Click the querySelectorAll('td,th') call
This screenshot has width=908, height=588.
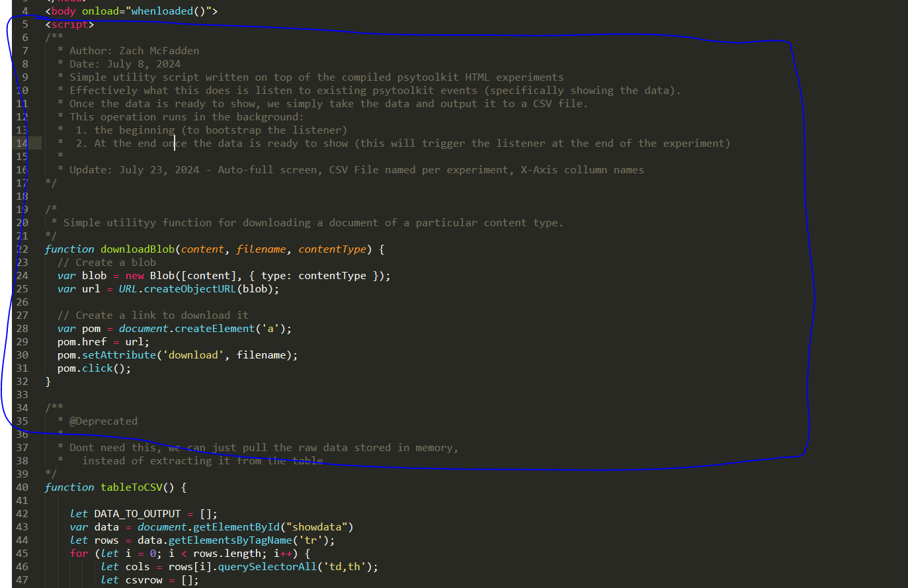[295, 567]
